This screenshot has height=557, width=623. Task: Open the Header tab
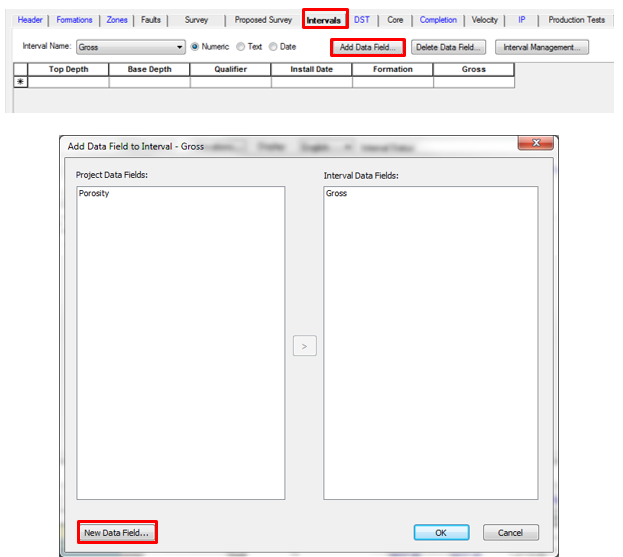click(30, 20)
